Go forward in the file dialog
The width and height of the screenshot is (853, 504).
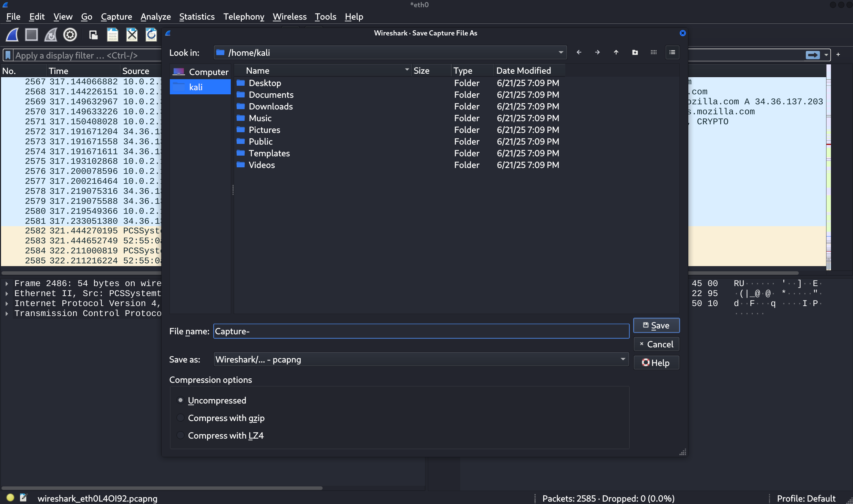click(x=597, y=52)
